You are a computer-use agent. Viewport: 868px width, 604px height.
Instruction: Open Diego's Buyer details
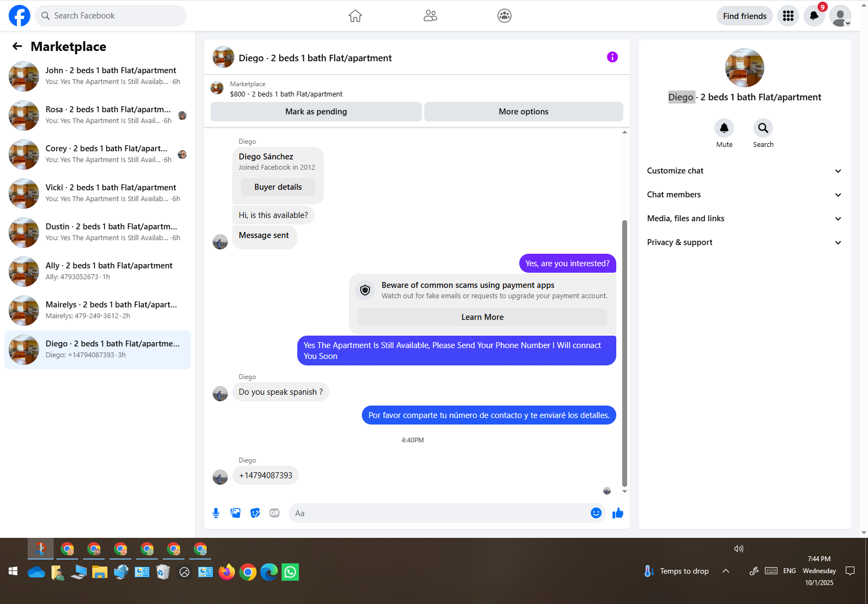click(x=278, y=187)
